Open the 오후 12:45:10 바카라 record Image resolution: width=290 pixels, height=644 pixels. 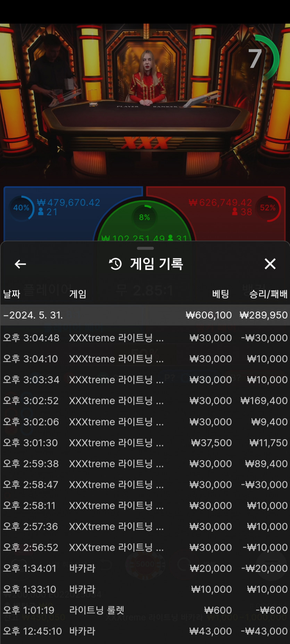pos(145,631)
